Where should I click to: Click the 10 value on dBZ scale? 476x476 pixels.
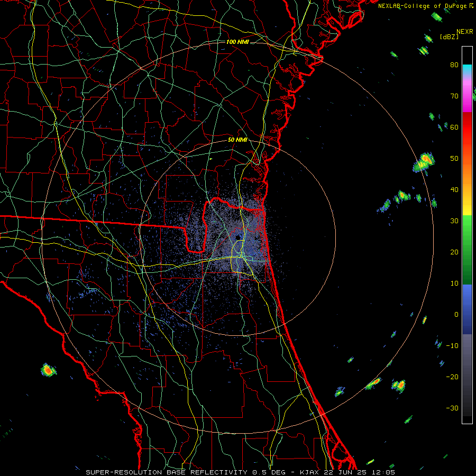click(x=454, y=283)
